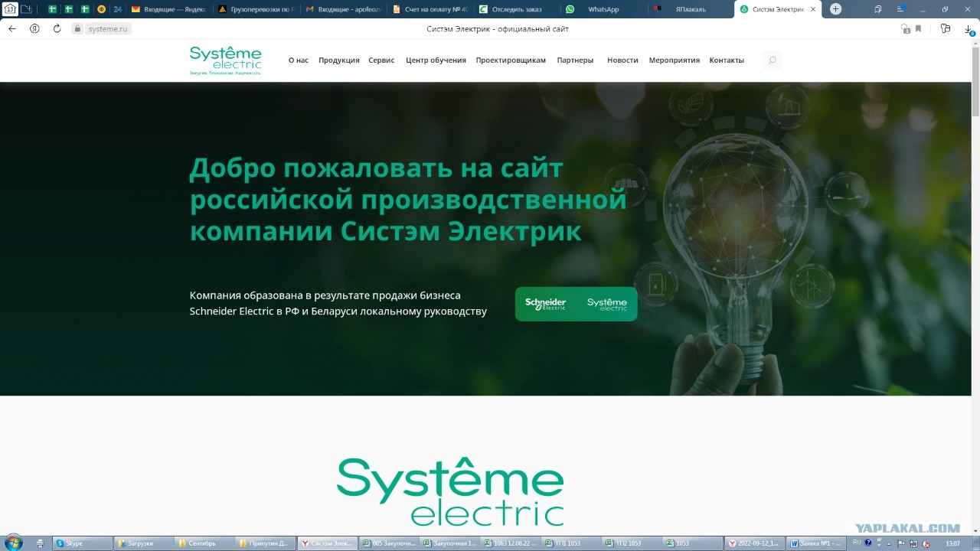
Task: Open the 'Заявка №1' Word taskbar button
Action: 817,543
